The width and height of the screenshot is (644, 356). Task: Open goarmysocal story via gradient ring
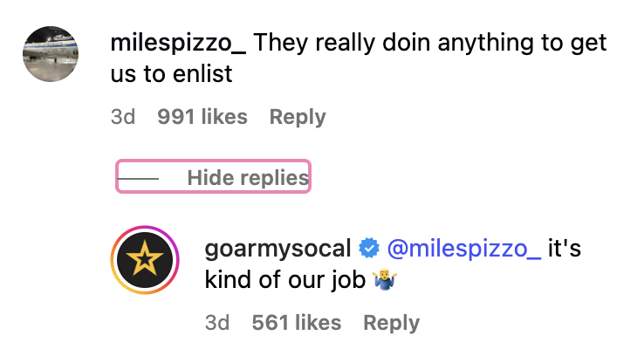[145, 259]
